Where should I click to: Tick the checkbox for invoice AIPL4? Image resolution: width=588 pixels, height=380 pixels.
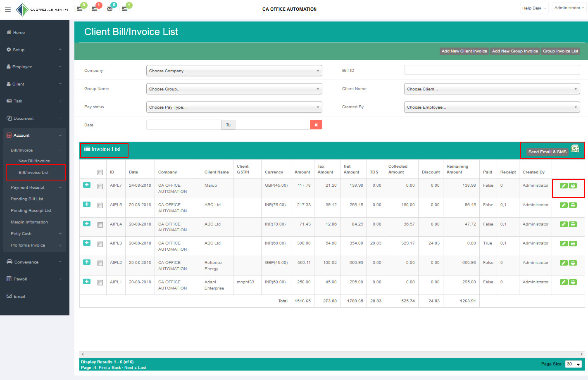pyautogui.click(x=100, y=225)
